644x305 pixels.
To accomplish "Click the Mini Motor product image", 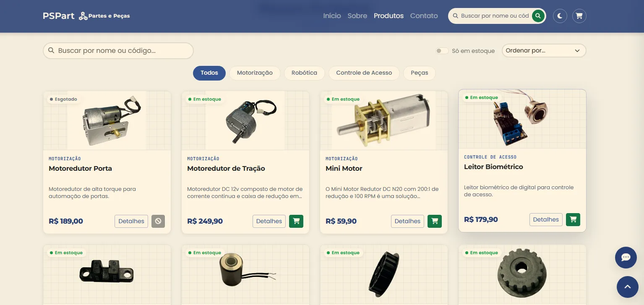I will point(384,121).
